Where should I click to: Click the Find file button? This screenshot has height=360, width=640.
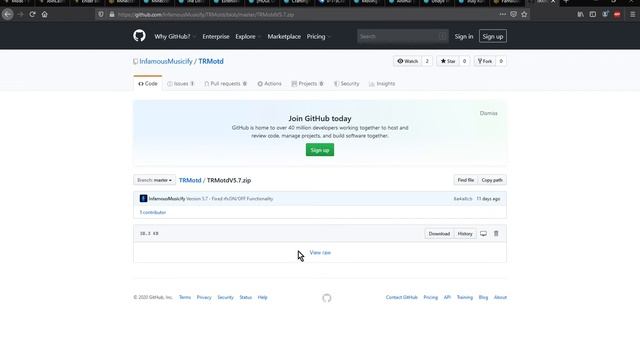(466, 180)
